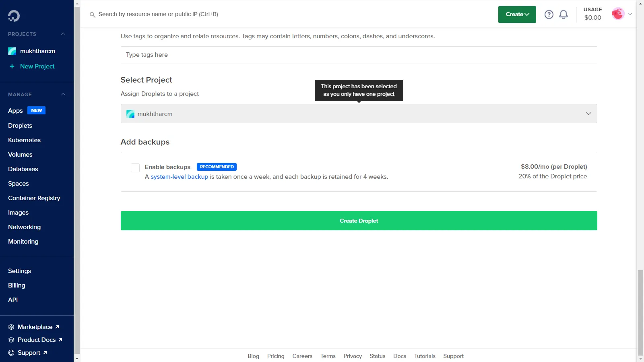644x362 pixels.
Task: Go to Droplets in the sidebar
Action: coord(20,126)
